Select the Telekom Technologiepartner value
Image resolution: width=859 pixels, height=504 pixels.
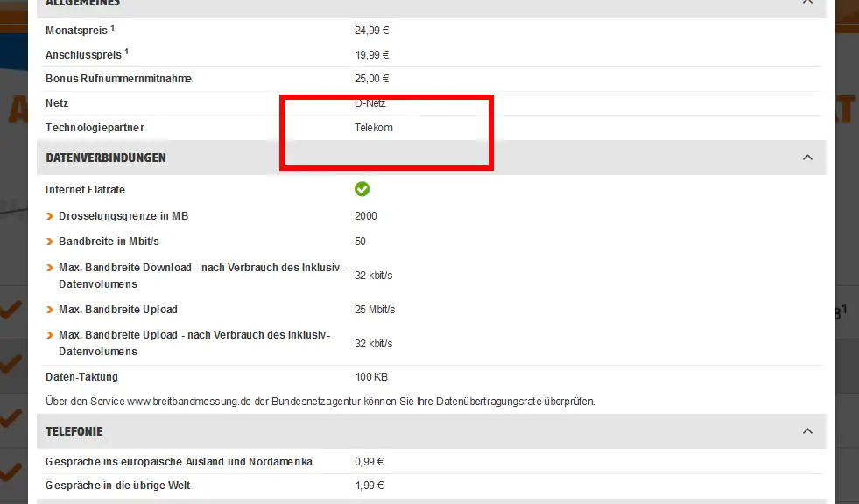pyautogui.click(x=374, y=128)
